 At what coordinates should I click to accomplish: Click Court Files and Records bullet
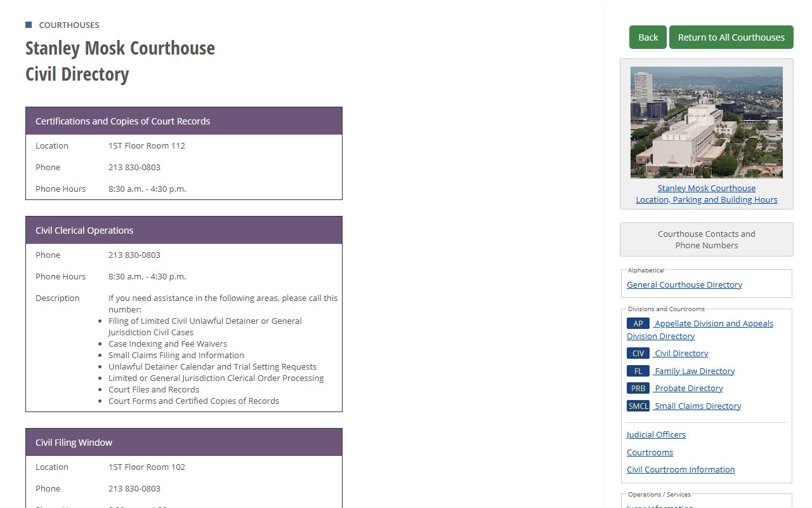154,389
